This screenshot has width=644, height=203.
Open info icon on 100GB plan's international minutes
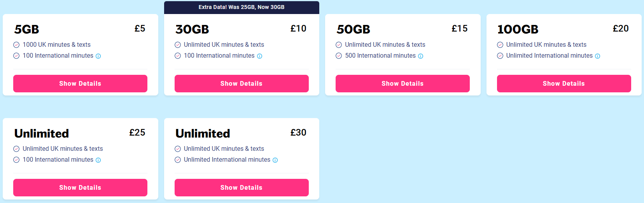598,56
